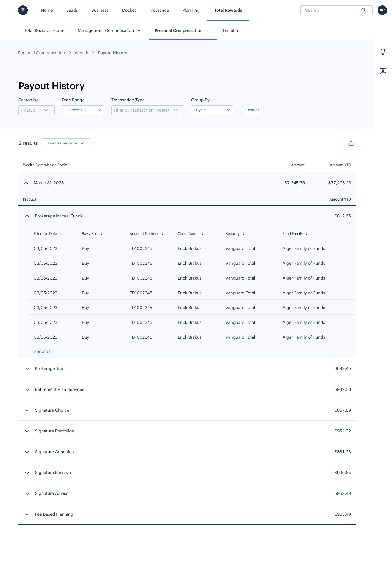
Task: Open the Personal Compensation submenu
Action: tap(182, 30)
